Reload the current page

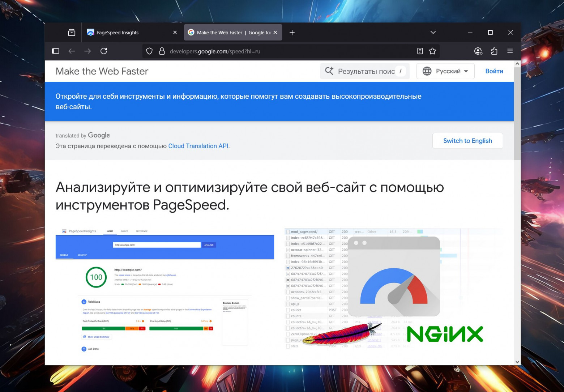[x=104, y=51]
